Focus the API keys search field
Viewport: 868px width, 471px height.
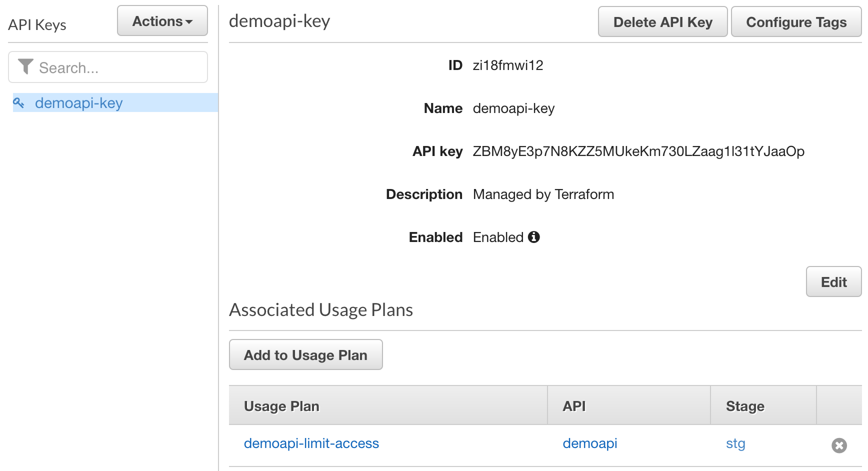(120, 67)
